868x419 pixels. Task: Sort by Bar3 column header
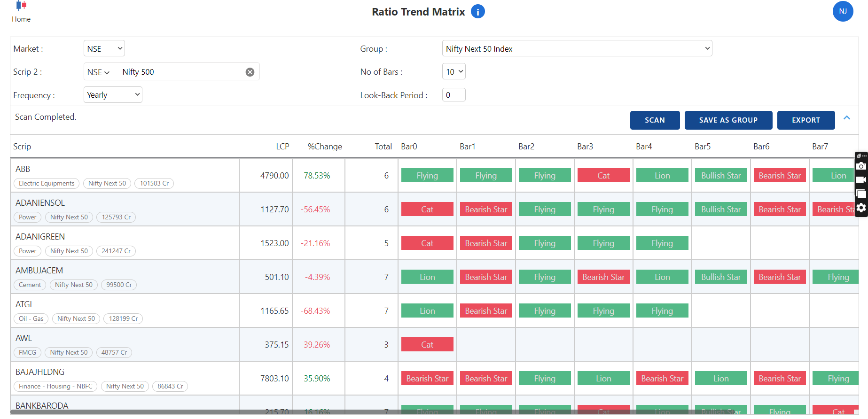[x=585, y=147]
